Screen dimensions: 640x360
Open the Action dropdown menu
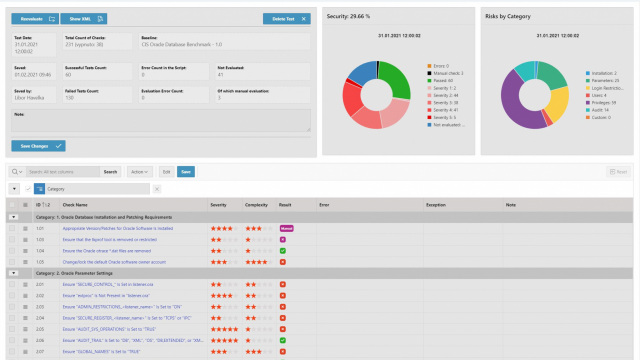(x=140, y=172)
